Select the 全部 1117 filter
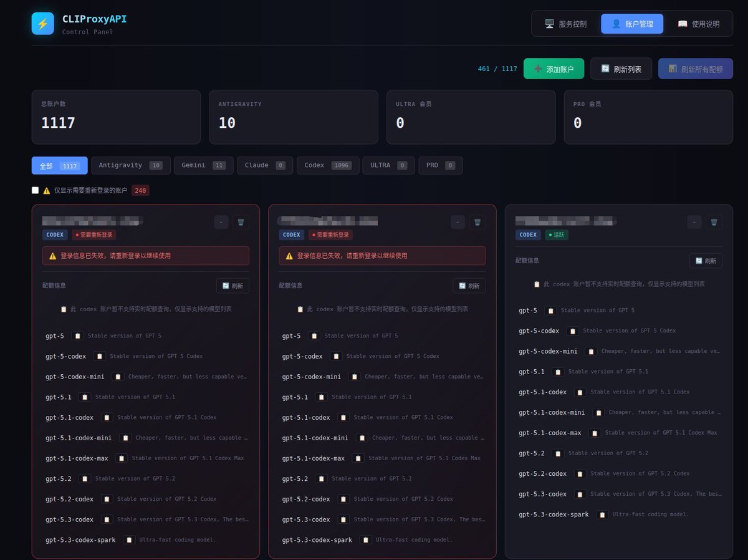 (x=59, y=165)
